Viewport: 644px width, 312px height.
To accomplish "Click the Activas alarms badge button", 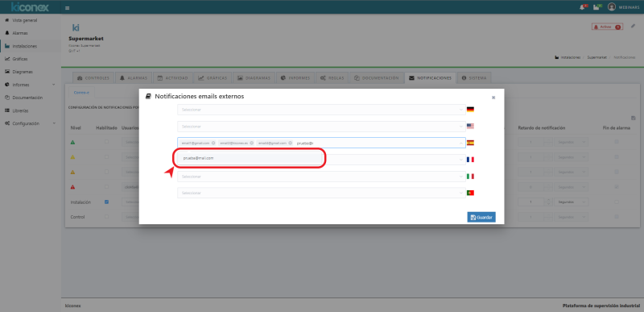I will coord(608,27).
